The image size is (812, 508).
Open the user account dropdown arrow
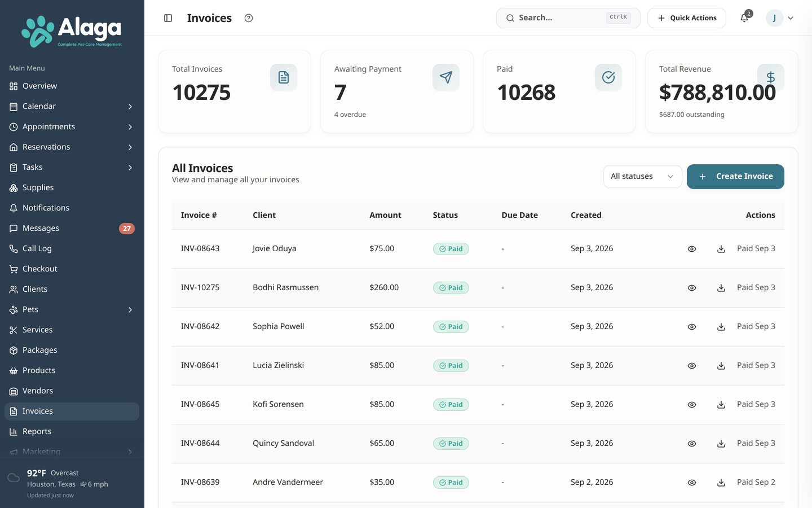point(791,18)
